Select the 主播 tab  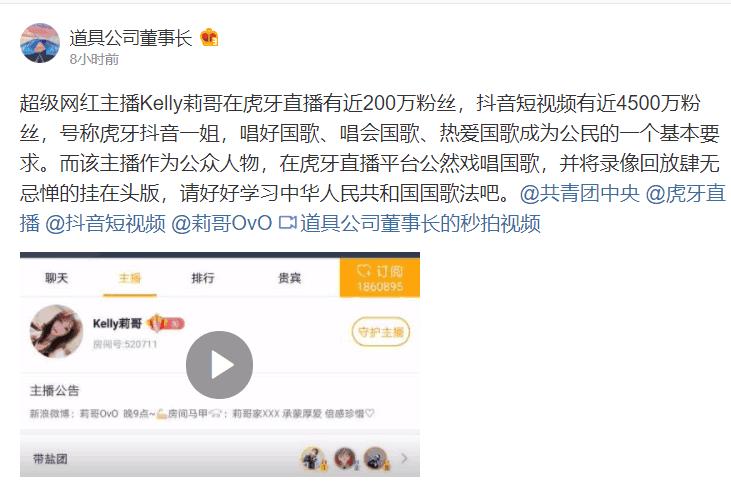(x=130, y=278)
